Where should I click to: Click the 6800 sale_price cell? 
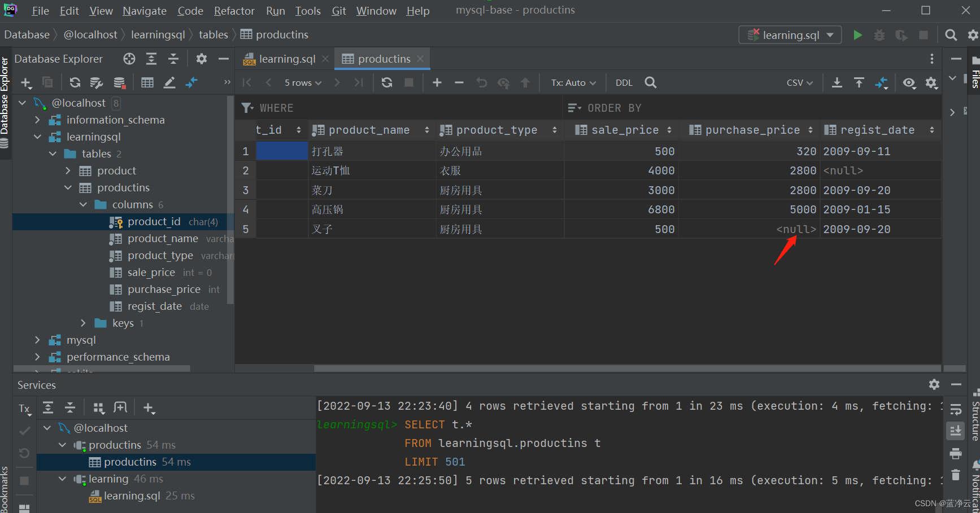pos(621,209)
